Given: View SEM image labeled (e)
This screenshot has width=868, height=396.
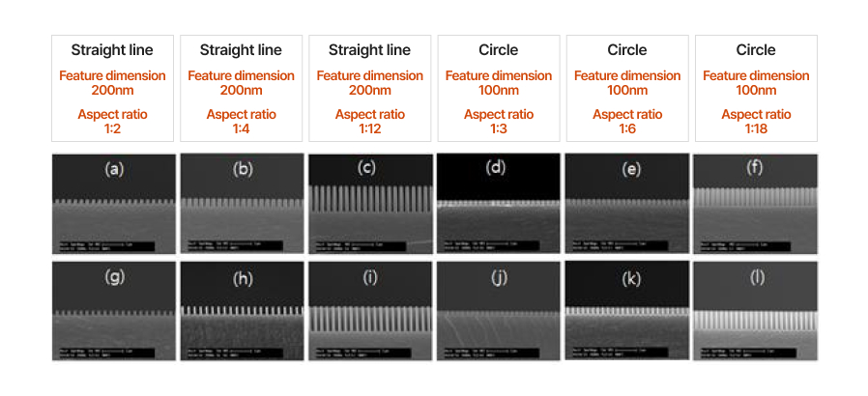Looking at the screenshot, I should coord(627,204).
